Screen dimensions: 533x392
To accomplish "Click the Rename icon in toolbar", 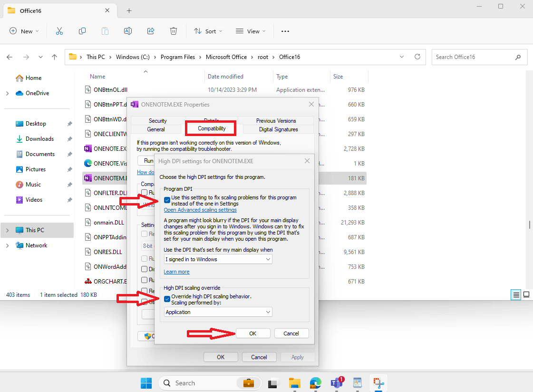I will 128,31.
